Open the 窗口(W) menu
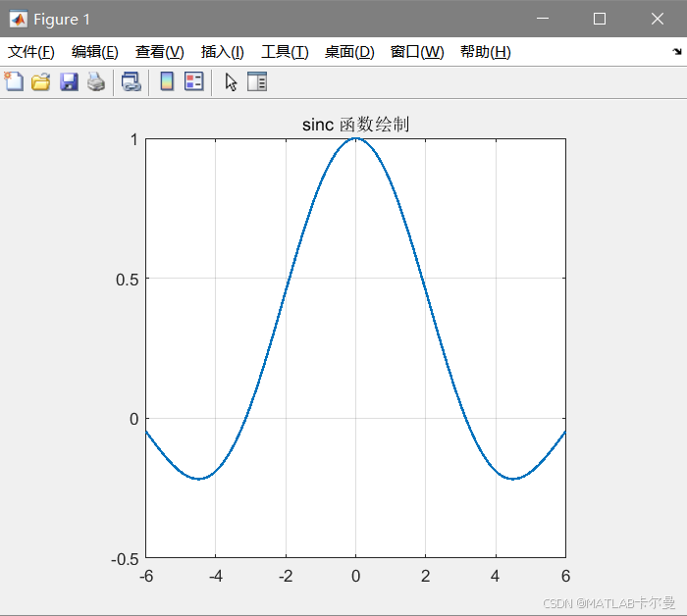This screenshot has width=687, height=616. [x=417, y=52]
